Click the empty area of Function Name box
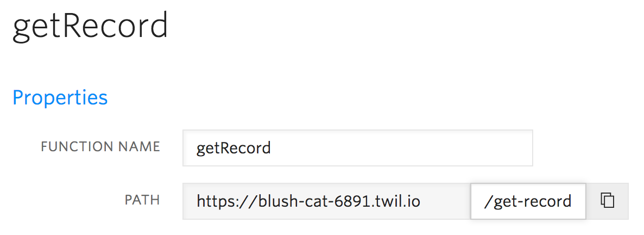The image size is (644, 235). point(402,148)
